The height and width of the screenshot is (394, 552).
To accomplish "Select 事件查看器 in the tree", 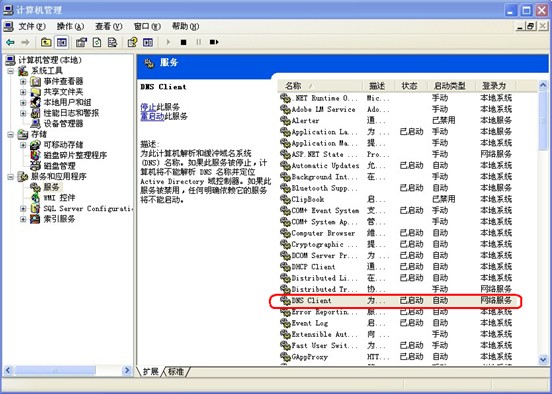I will [x=63, y=82].
